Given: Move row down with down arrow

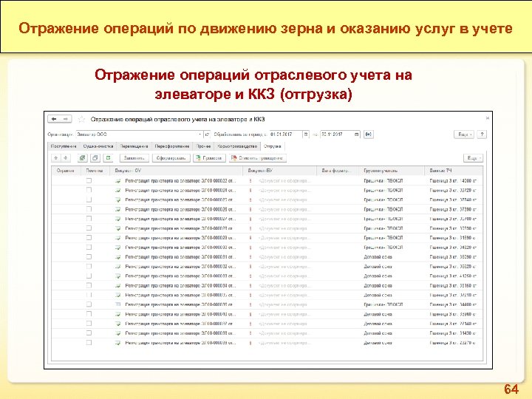Looking at the screenshot, I should pyautogui.click(x=66, y=158).
